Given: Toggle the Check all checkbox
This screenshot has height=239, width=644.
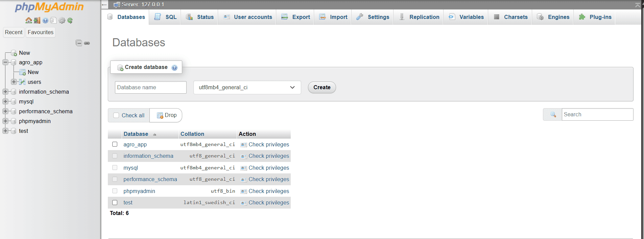Looking at the screenshot, I should tap(116, 115).
